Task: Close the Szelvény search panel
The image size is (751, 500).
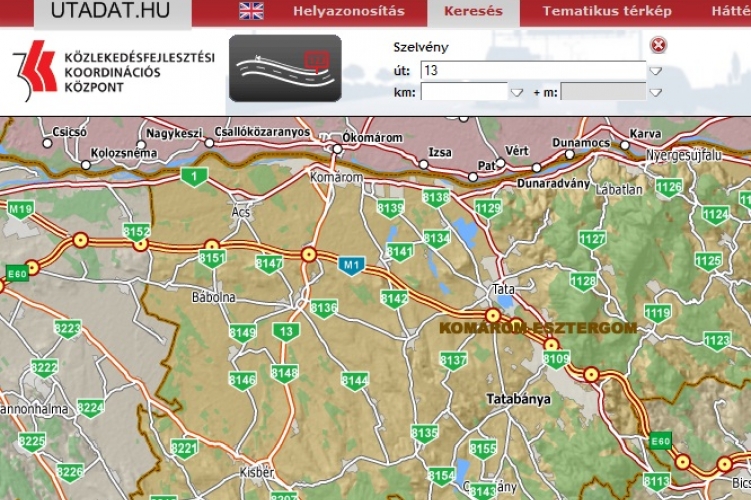Action: (x=657, y=45)
